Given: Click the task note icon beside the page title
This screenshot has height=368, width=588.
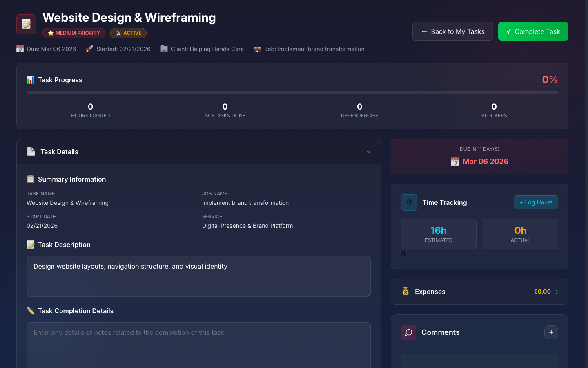Looking at the screenshot, I should click(x=26, y=24).
